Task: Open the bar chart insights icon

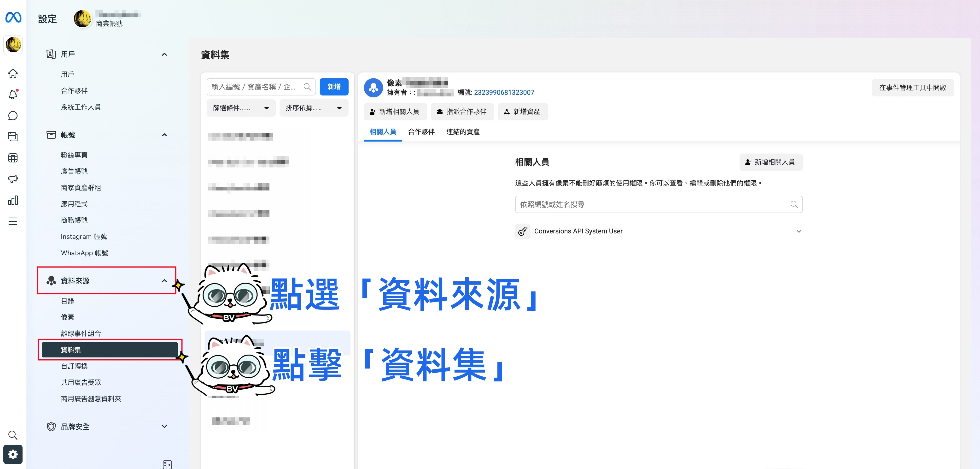Action: [13, 200]
